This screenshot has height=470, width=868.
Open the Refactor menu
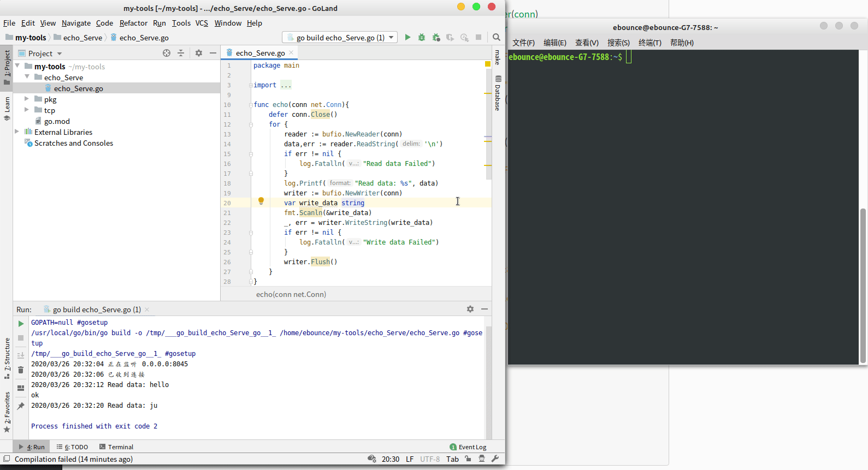pos(133,23)
